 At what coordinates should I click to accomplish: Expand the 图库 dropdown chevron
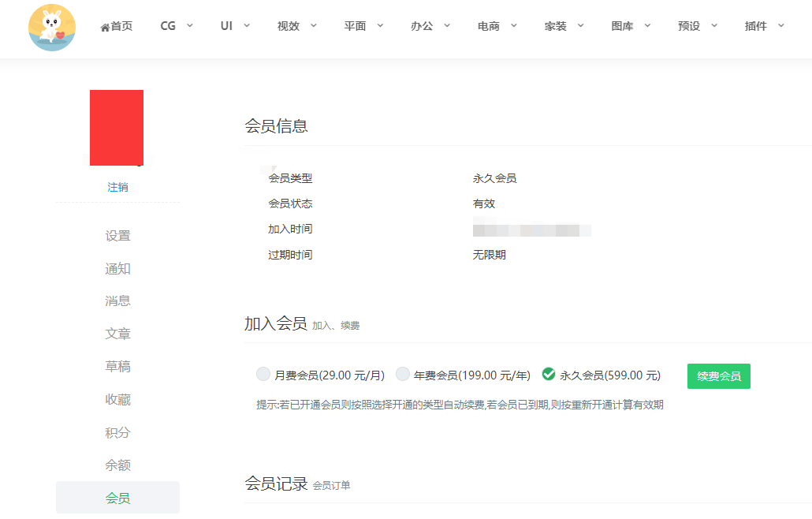click(647, 25)
